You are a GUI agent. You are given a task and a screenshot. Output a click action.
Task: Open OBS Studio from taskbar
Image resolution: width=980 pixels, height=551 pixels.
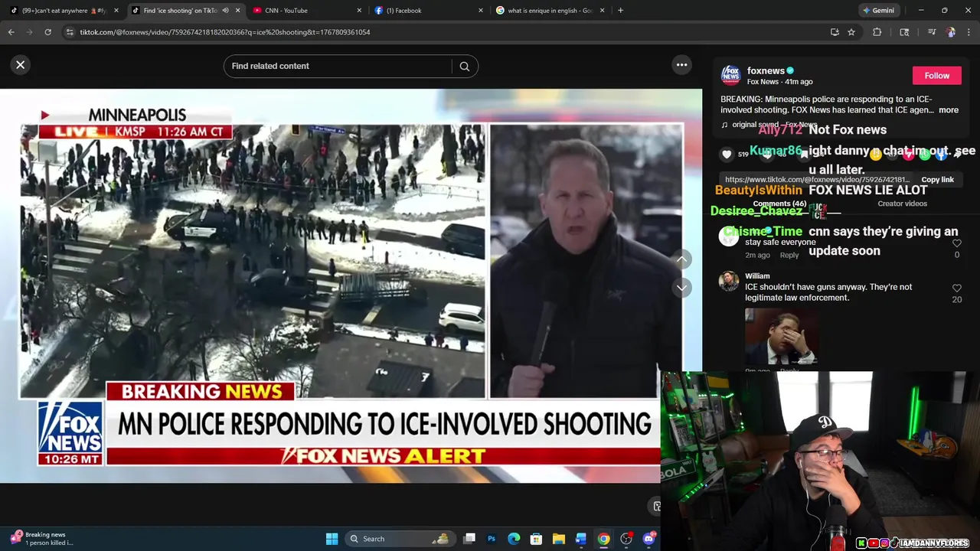626,539
